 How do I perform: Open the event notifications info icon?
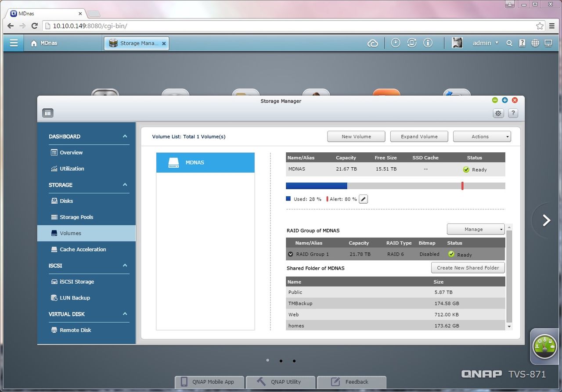pyautogui.click(x=428, y=43)
